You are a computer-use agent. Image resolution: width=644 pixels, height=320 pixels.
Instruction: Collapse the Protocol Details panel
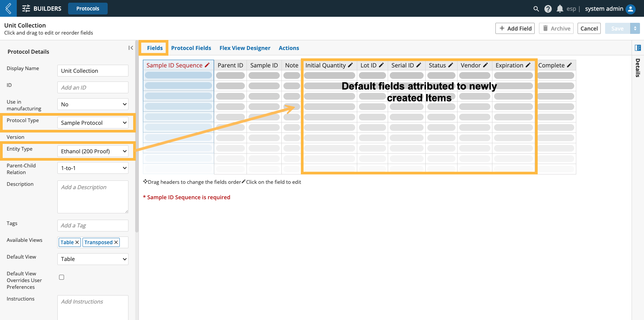[130, 48]
